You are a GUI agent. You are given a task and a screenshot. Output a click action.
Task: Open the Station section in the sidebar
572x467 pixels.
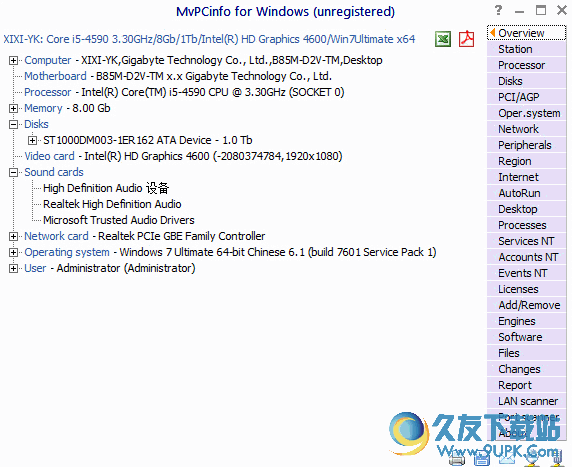point(526,49)
